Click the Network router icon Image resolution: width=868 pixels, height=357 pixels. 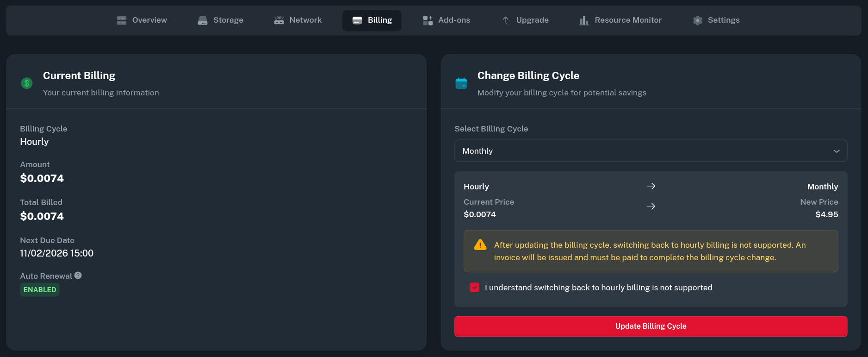click(279, 20)
